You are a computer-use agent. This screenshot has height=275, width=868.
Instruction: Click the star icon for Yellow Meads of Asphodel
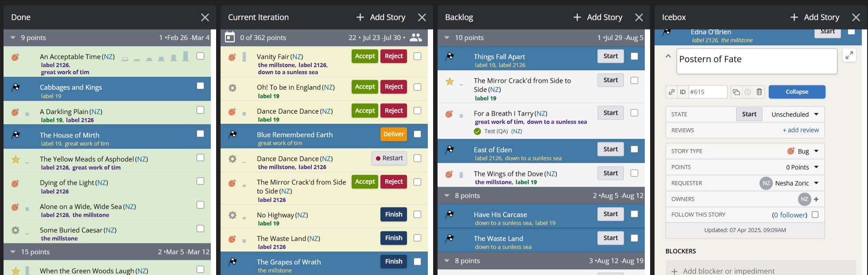click(15, 159)
